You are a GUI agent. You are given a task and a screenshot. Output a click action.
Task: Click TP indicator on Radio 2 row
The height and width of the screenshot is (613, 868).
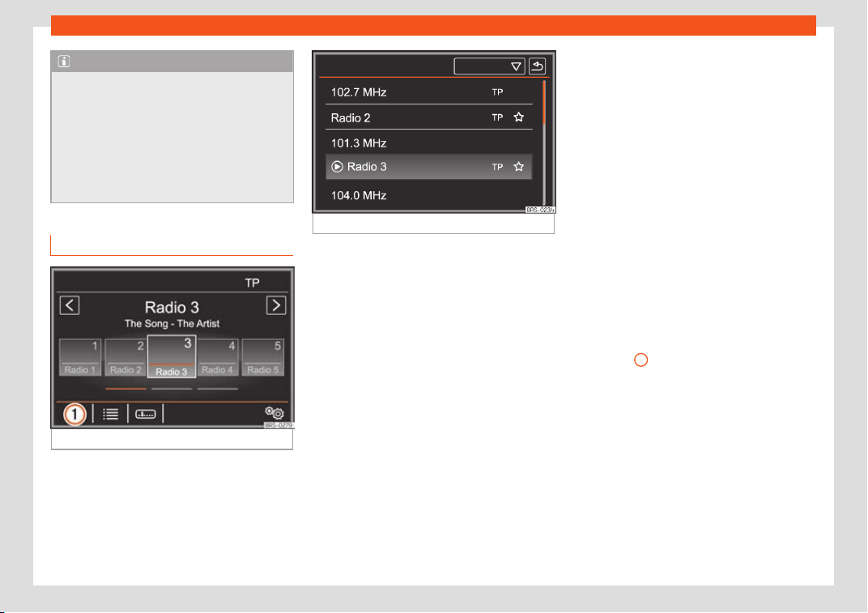(x=498, y=117)
